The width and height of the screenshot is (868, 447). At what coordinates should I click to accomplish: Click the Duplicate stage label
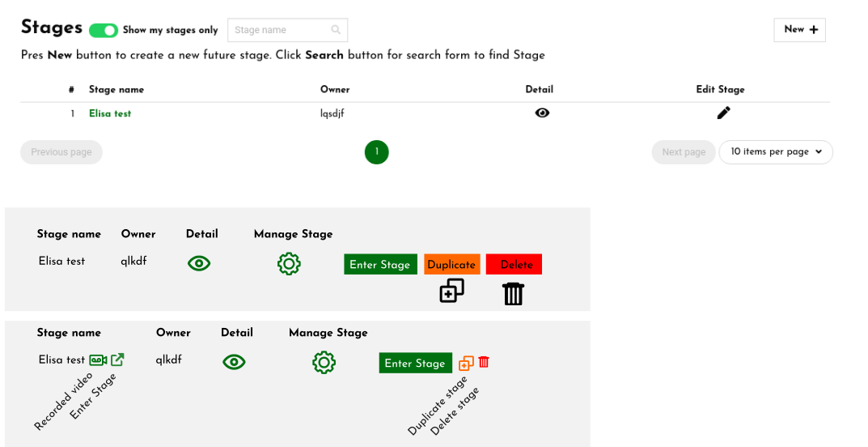pyautogui.click(x=438, y=406)
